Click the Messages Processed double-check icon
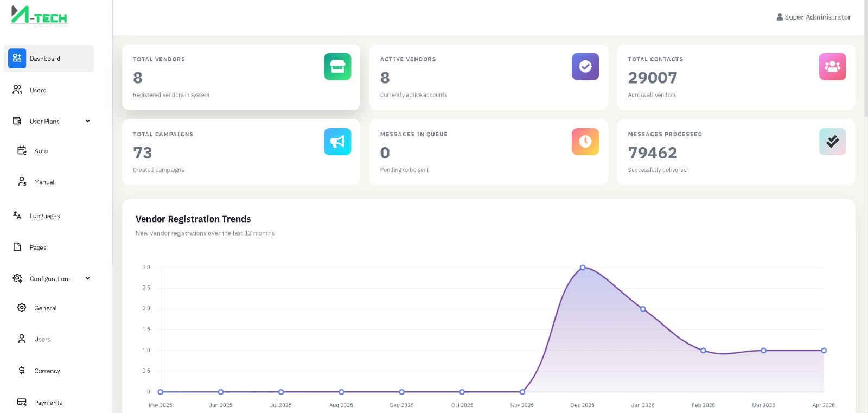Viewport: 868px width, 413px height. coord(832,142)
